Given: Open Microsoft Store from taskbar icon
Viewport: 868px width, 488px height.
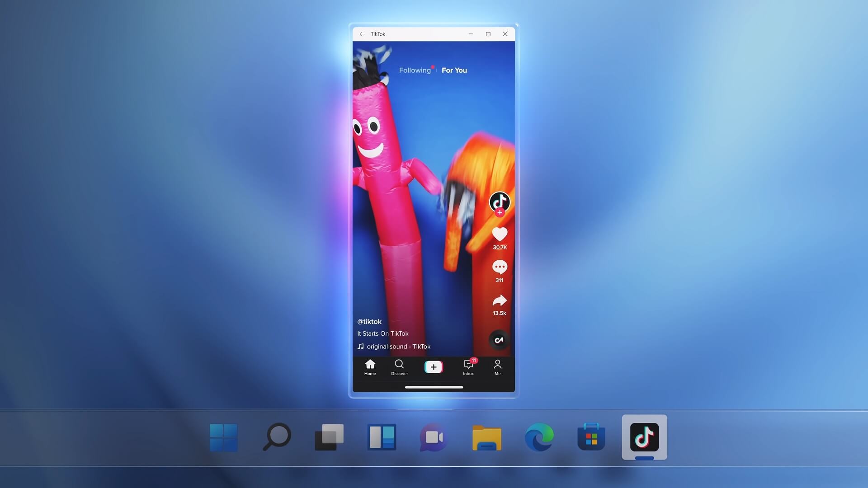Looking at the screenshot, I should (591, 437).
